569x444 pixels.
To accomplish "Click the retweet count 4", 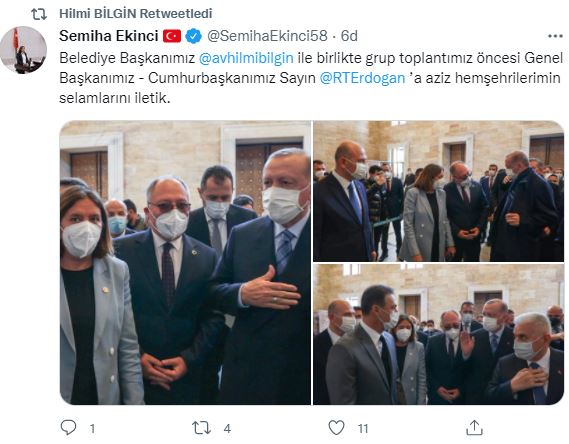I will (x=227, y=429).
